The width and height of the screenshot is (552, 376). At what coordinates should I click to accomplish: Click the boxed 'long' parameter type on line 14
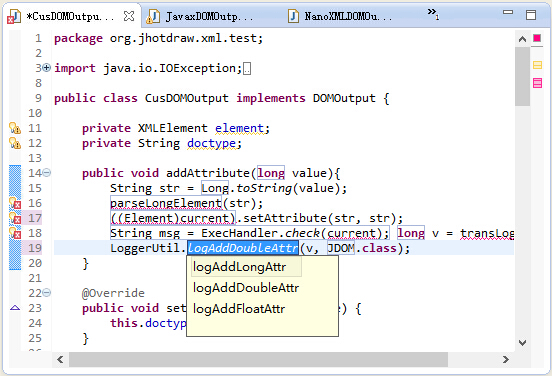[271, 173]
